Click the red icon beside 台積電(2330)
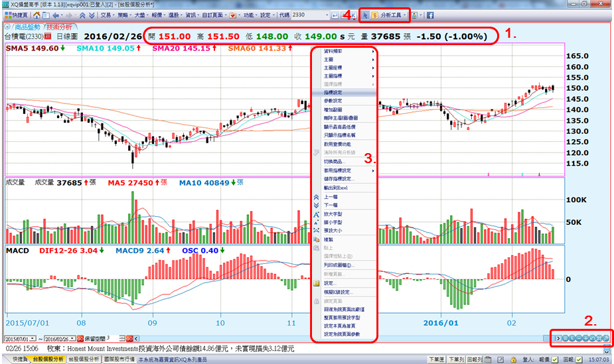The height and width of the screenshot is (364, 614). point(48,36)
